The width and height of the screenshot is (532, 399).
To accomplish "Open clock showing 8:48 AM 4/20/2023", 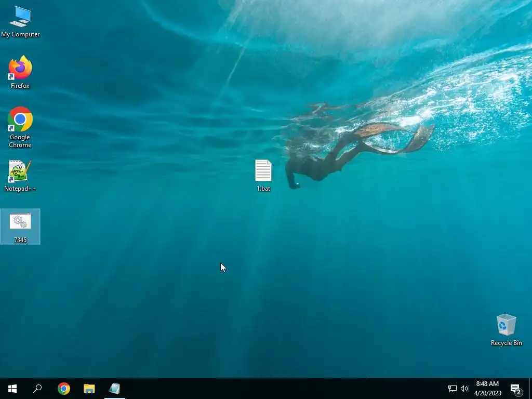I will click(487, 389).
